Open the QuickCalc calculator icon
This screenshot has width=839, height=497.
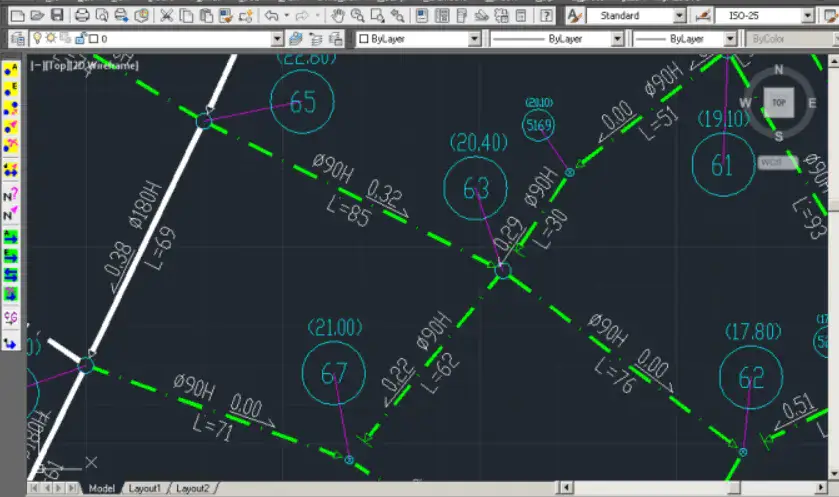(521, 16)
